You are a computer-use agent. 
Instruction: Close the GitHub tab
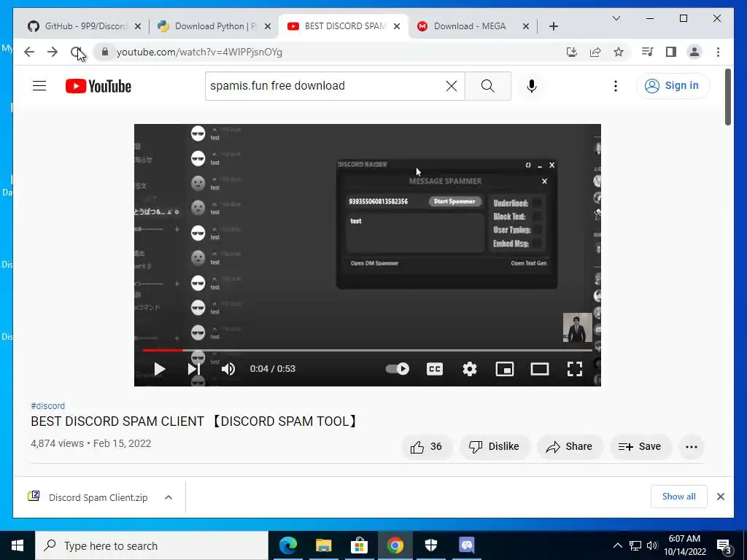(x=138, y=26)
